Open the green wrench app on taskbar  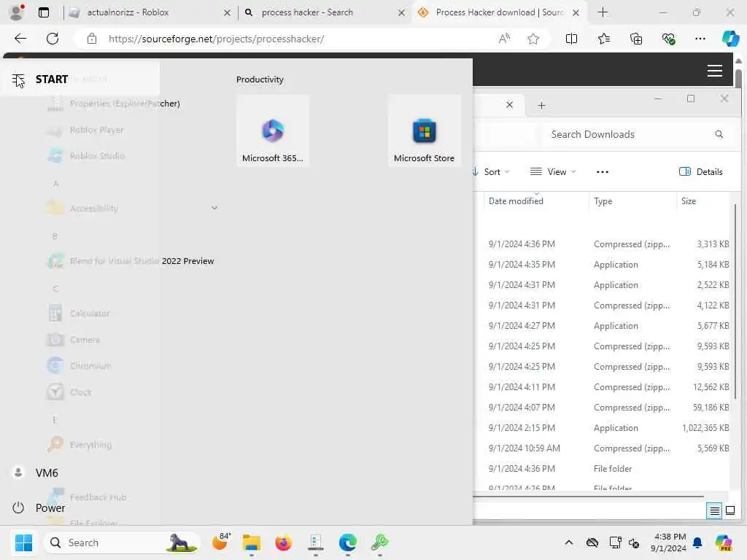point(379,542)
